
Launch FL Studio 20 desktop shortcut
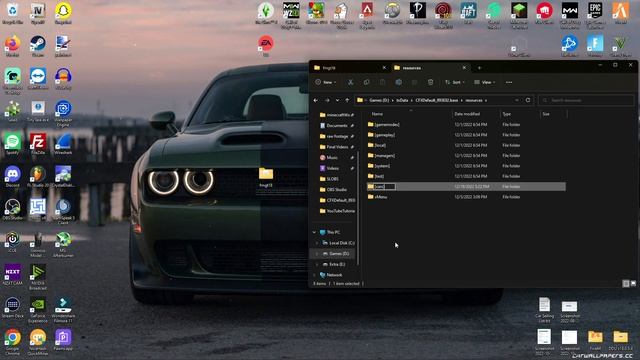tap(38, 177)
